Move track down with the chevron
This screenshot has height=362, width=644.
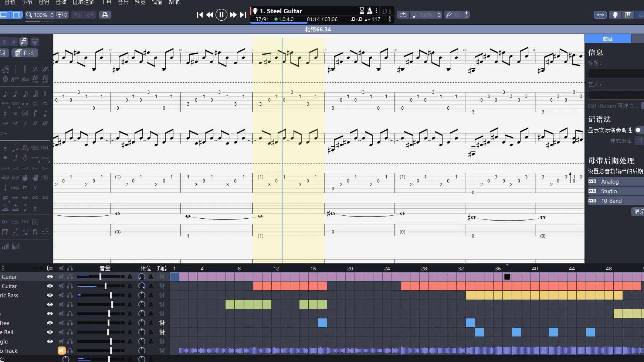(x=35, y=268)
